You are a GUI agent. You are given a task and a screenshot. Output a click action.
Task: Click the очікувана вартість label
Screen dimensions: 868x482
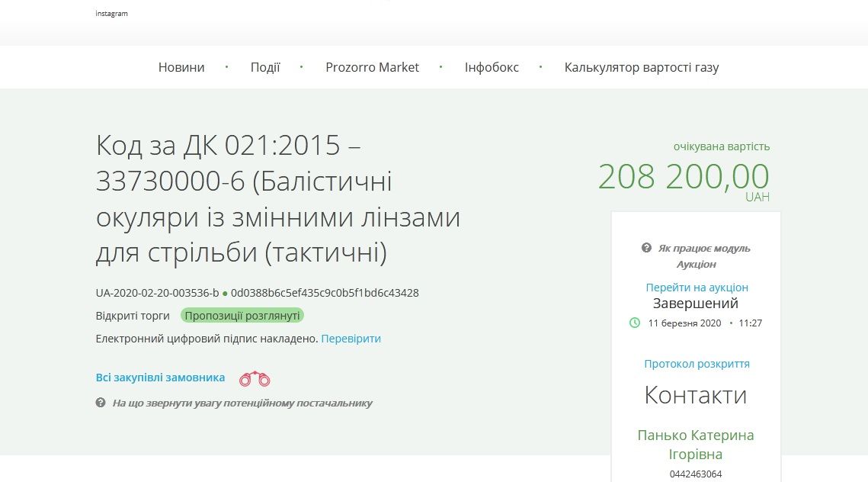pyautogui.click(x=722, y=146)
